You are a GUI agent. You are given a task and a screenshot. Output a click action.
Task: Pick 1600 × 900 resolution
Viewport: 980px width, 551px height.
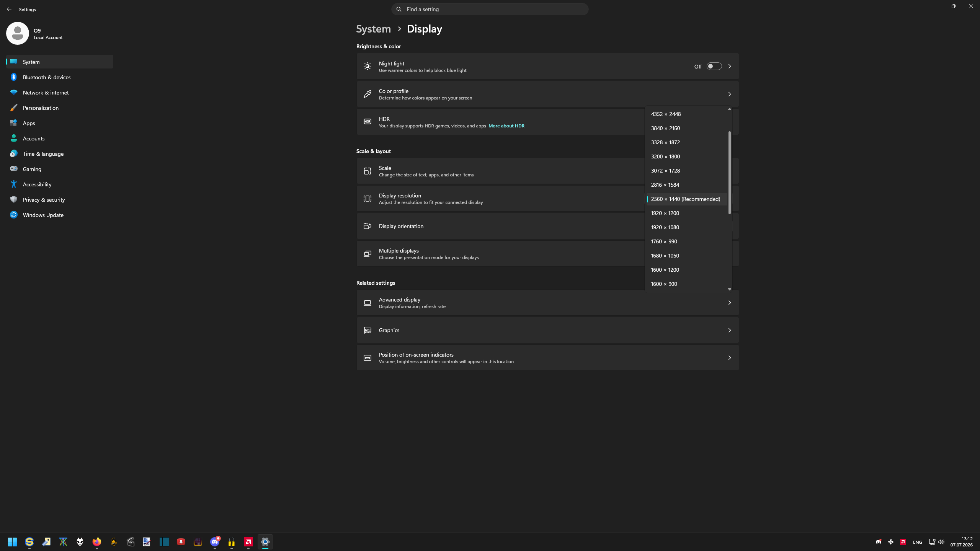(687, 284)
